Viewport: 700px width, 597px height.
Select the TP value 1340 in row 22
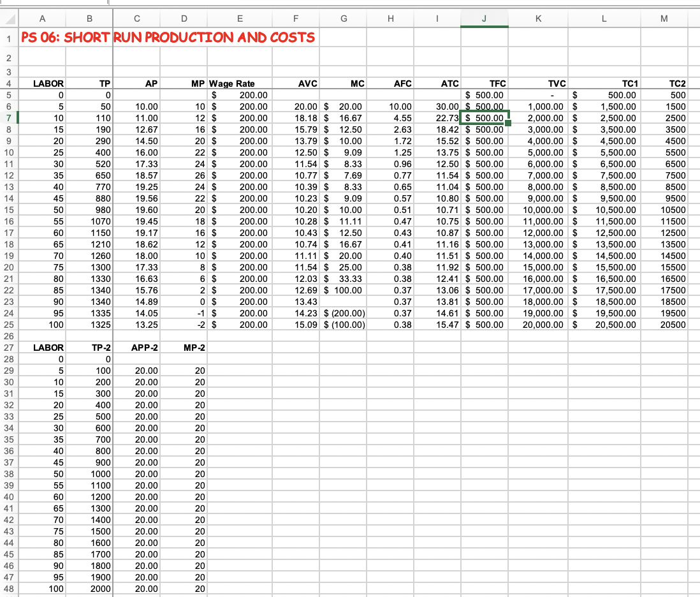click(x=89, y=290)
